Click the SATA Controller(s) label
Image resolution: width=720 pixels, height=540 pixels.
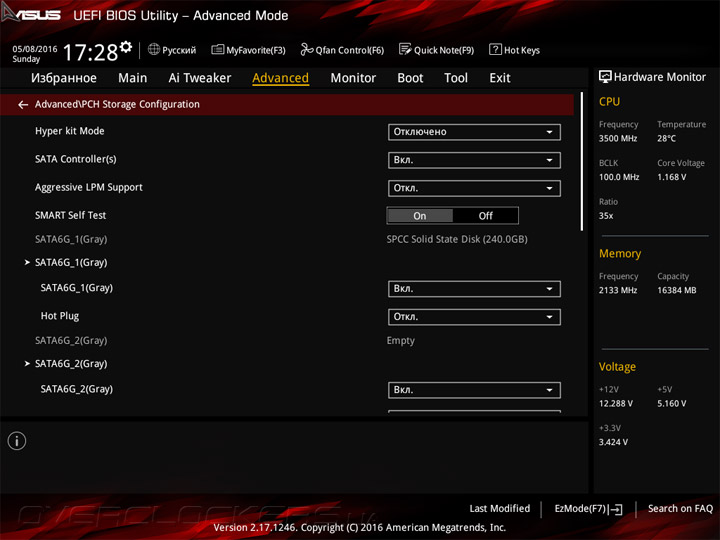point(76,159)
